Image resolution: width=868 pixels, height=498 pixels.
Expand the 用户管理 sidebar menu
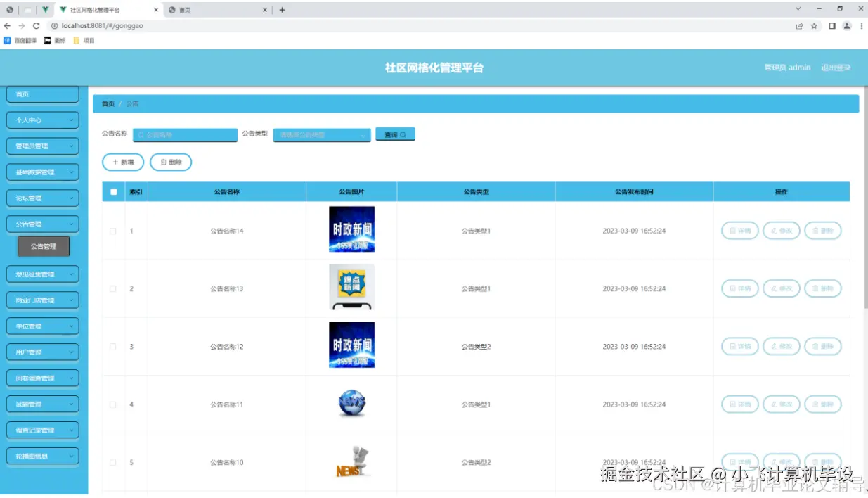42,352
